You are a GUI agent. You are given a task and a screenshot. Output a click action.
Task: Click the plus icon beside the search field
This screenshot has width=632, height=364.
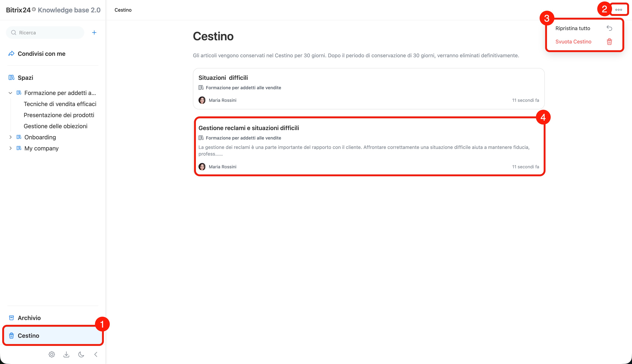[x=94, y=33]
